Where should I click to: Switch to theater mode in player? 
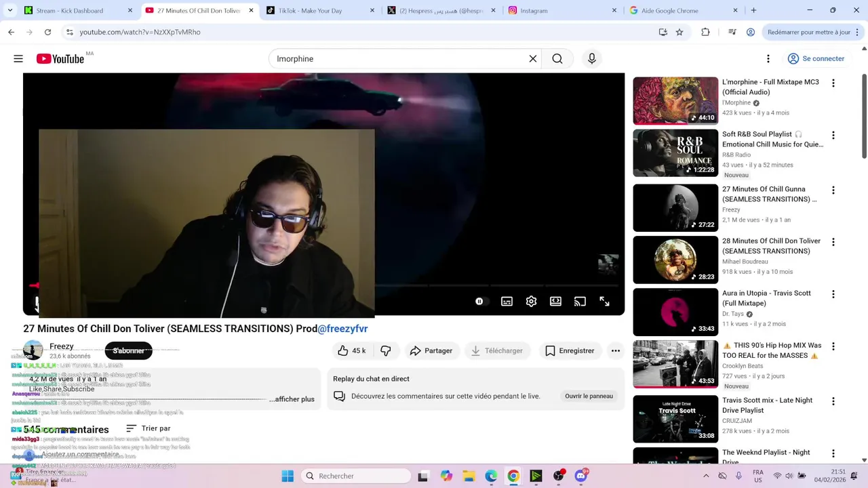[x=555, y=302]
